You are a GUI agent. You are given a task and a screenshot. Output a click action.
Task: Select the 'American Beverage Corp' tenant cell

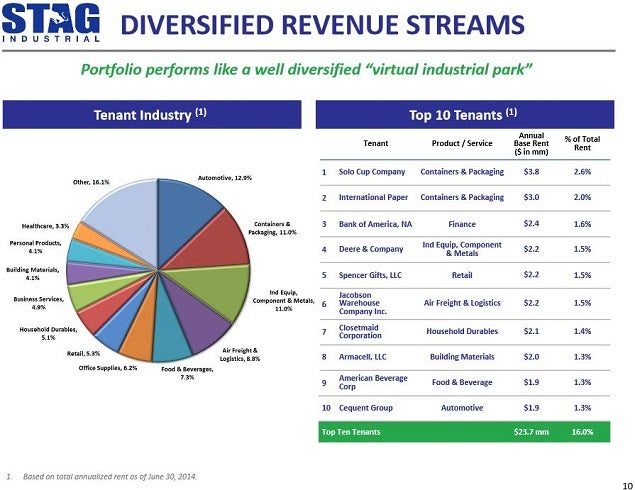click(373, 382)
